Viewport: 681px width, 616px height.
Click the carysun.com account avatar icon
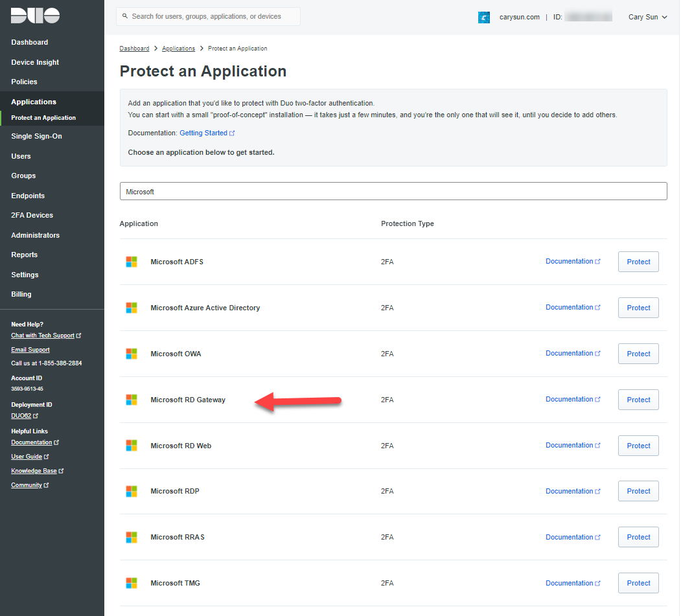[x=484, y=17]
